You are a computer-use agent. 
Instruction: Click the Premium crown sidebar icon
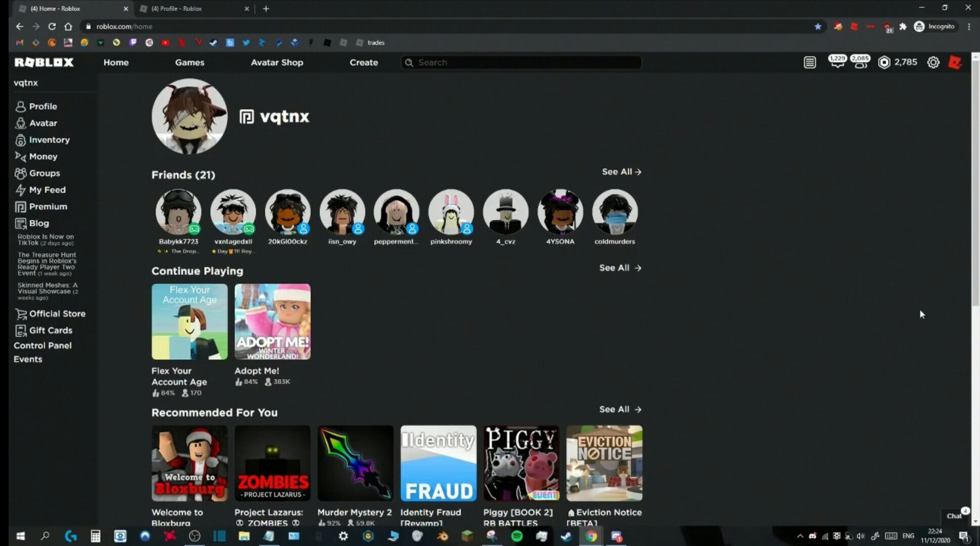click(x=21, y=206)
